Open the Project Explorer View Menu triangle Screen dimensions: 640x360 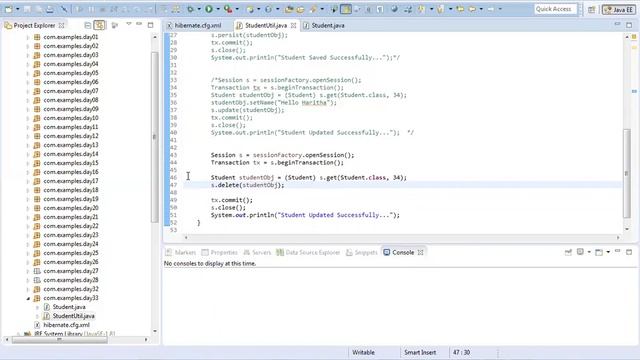(x=129, y=24)
